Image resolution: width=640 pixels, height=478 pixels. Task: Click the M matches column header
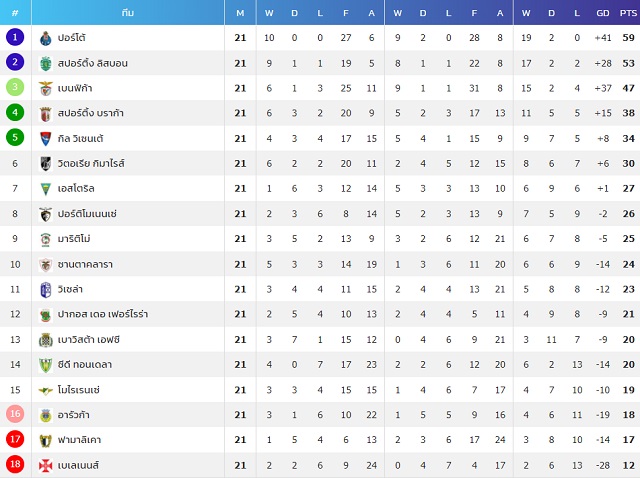pyautogui.click(x=240, y=13)
